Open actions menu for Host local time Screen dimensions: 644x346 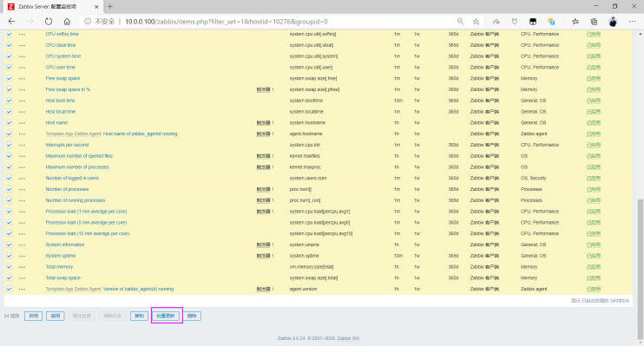[22, 112]
